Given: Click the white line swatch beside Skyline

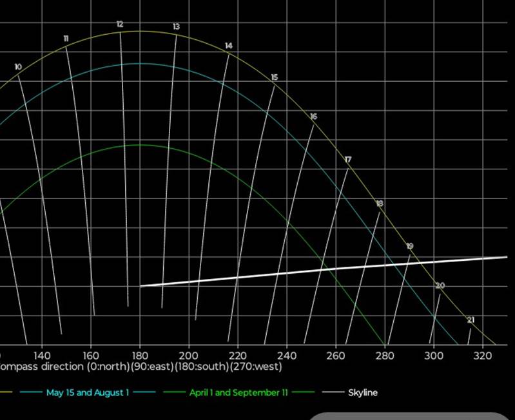Looking at the screenshot, I should point(333,392).
